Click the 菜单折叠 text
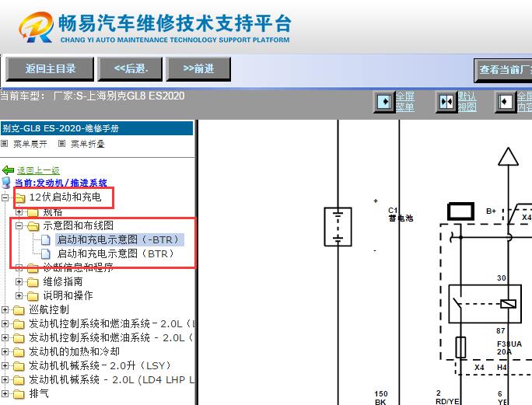 pos(88,144)
